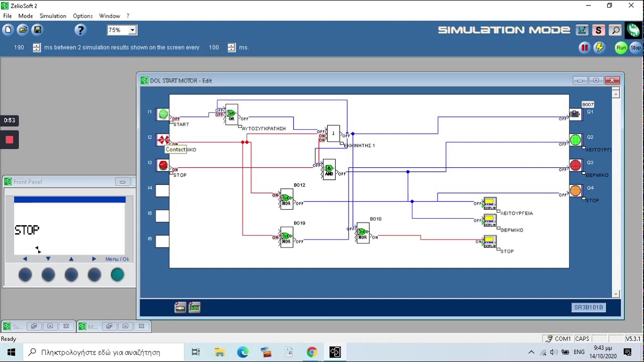Click the vertical scrollbar up arrow in the diagram
This screenshot has height=362, width=644.
[x=616, y=94]
